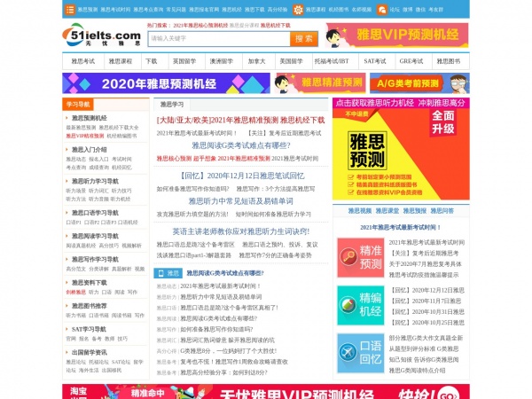The height and width of the screenshot is (399, 532).
Task: Switch to the 雅思预报 tab
Action: 415,211
